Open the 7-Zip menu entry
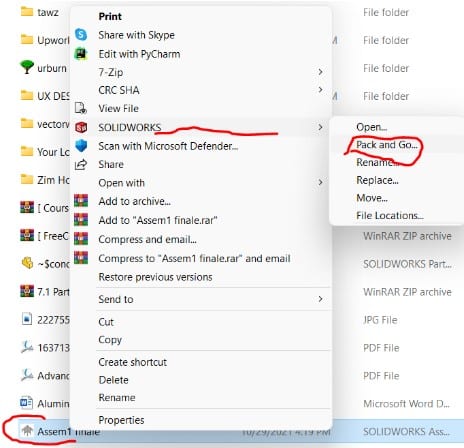Viewport: 464px width, 448px height. coord(111,72)
